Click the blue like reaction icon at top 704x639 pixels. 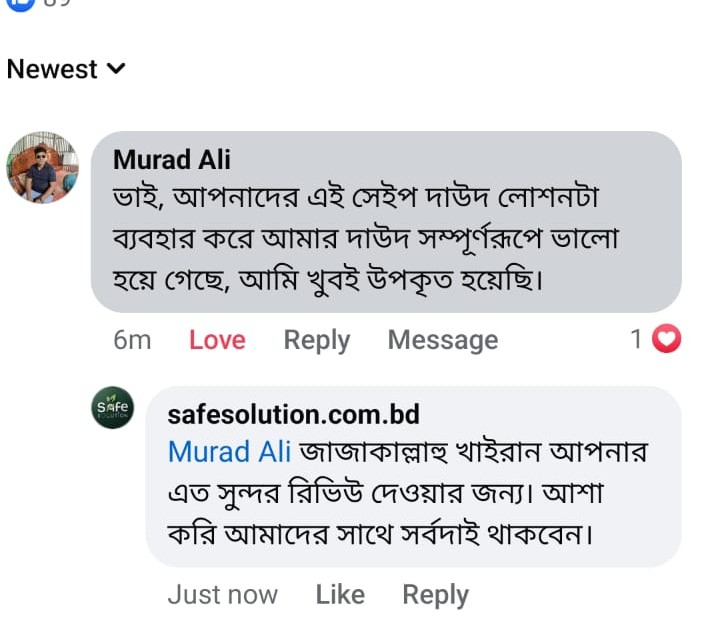pos(20,4)
